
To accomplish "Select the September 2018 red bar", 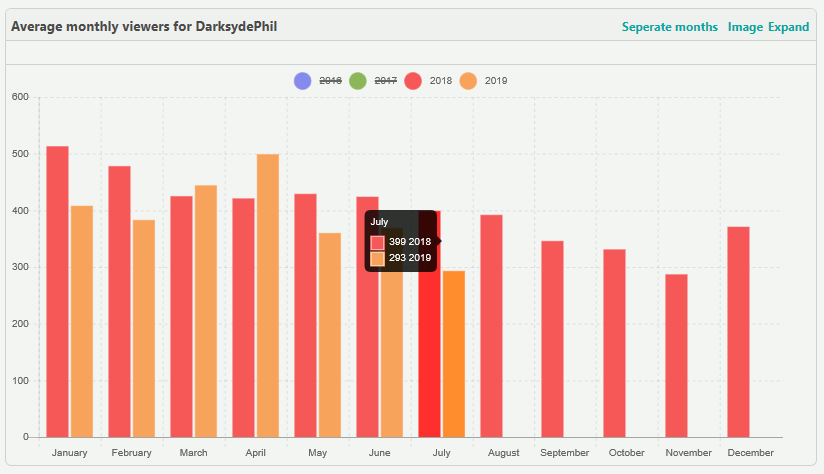I will pos(552,339).
